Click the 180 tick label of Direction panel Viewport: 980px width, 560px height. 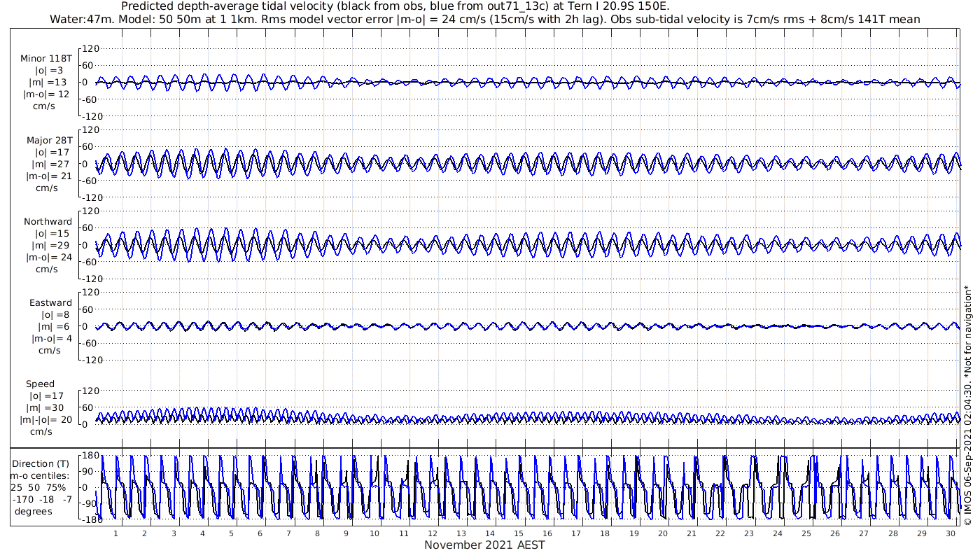(90, 456)
